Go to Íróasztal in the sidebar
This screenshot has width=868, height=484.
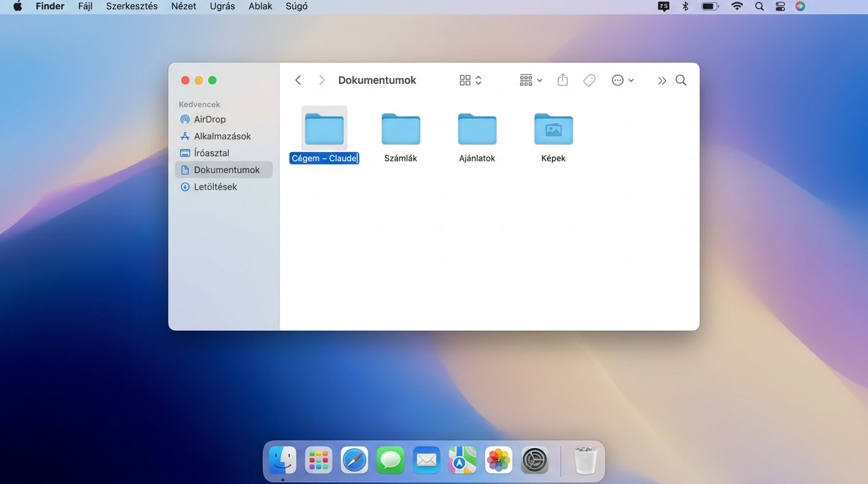(224, 153)
